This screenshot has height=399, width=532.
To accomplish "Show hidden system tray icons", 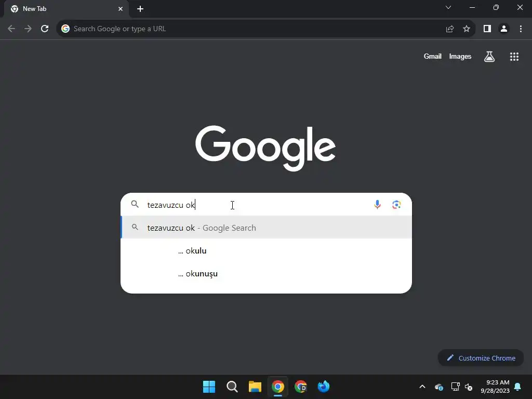I will (422, 387).
